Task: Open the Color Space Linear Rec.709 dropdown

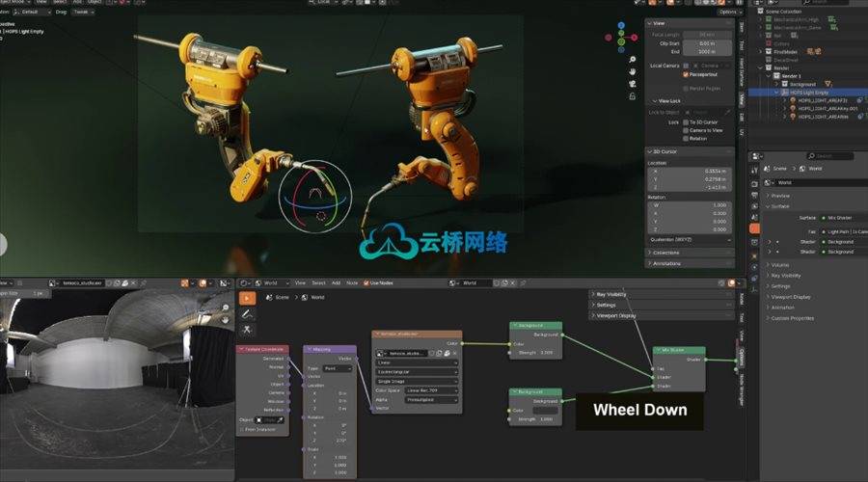Action: pos(431,390)
